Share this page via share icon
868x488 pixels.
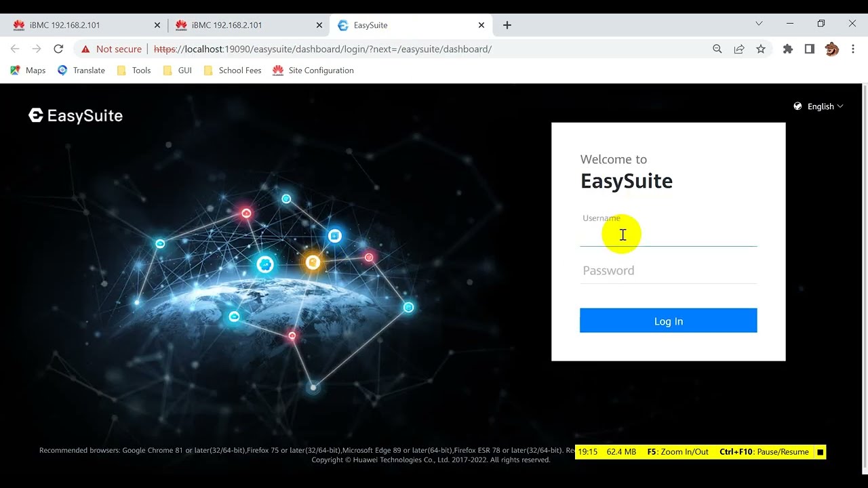[739, 49]
